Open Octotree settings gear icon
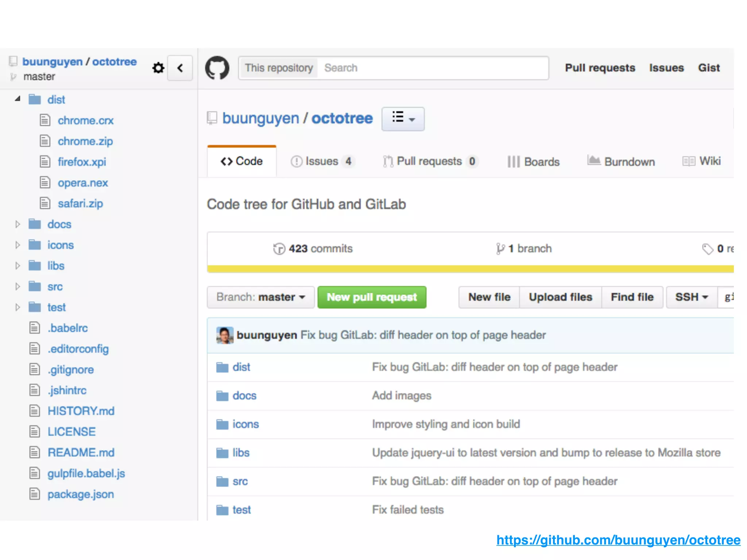Image resolution: width=747 pixels, height=560 pixels. click(158, 68)
